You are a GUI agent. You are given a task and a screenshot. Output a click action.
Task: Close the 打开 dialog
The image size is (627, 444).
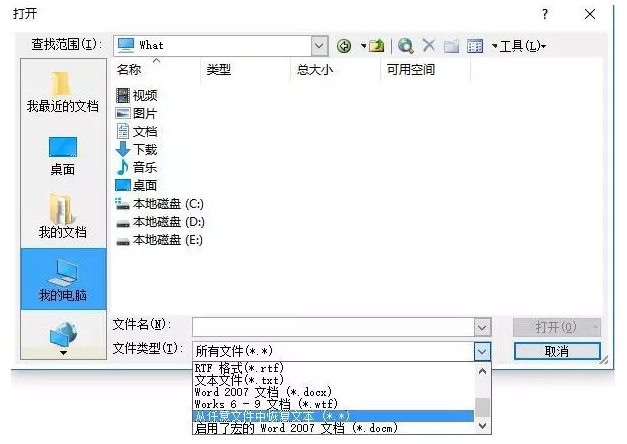[590, 14]
